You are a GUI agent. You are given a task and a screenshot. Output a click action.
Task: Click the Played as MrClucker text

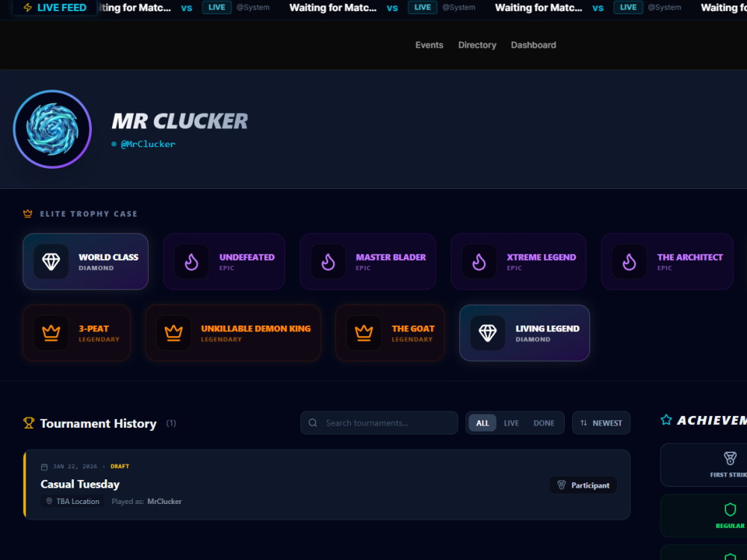point(146,501)
